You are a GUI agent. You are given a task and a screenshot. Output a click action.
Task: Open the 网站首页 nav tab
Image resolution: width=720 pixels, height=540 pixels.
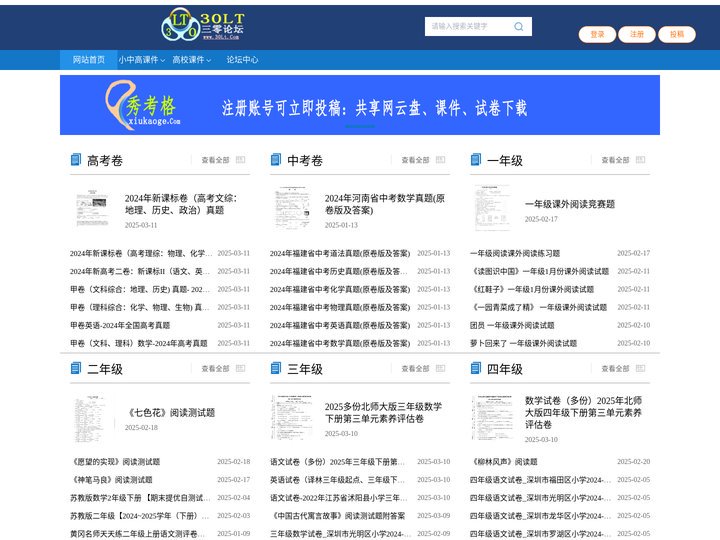(89, 60)
